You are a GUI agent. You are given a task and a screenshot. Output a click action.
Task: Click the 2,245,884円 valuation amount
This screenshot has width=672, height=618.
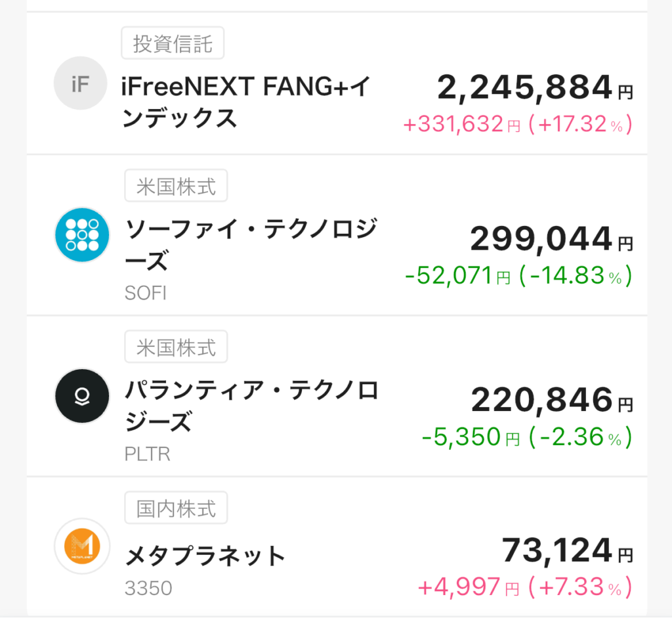[534, 88]
